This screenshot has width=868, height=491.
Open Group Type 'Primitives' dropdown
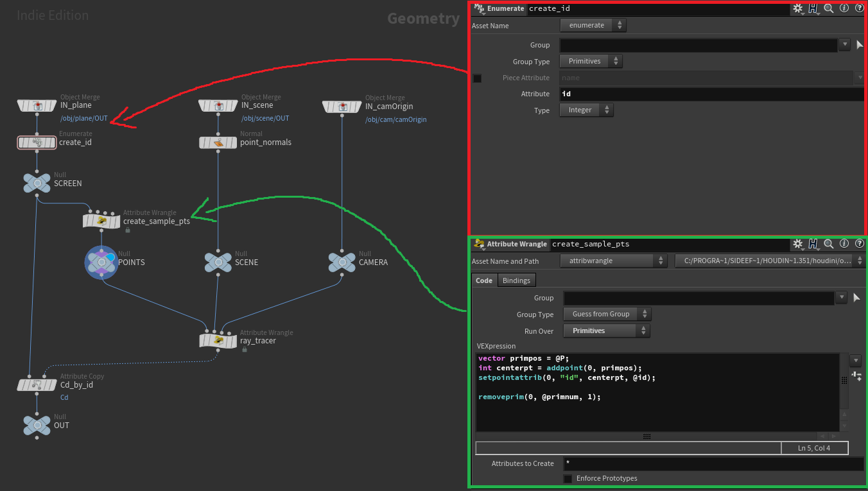click(591, 61)
